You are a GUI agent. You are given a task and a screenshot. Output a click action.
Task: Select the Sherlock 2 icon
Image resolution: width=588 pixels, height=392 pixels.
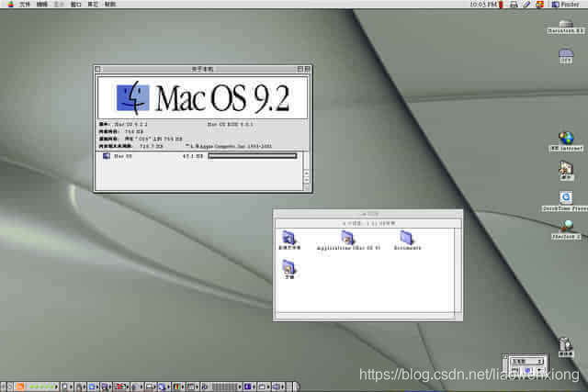click(x=567, y=230)
